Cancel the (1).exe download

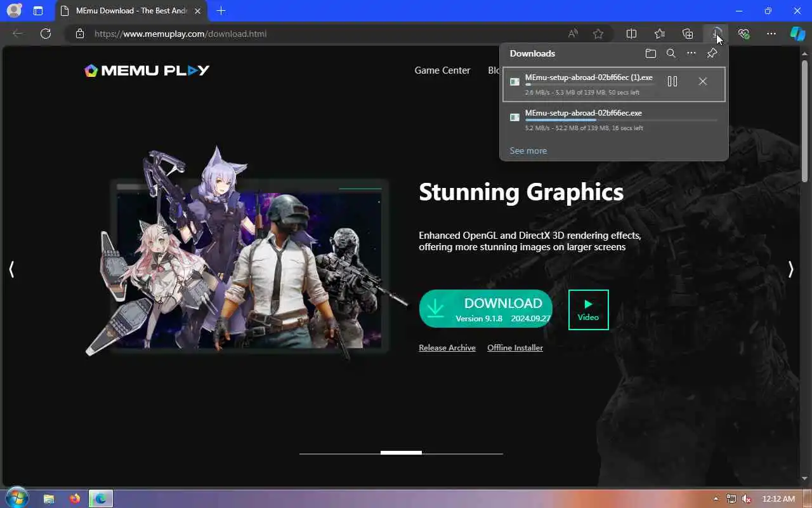coord(702,81)
